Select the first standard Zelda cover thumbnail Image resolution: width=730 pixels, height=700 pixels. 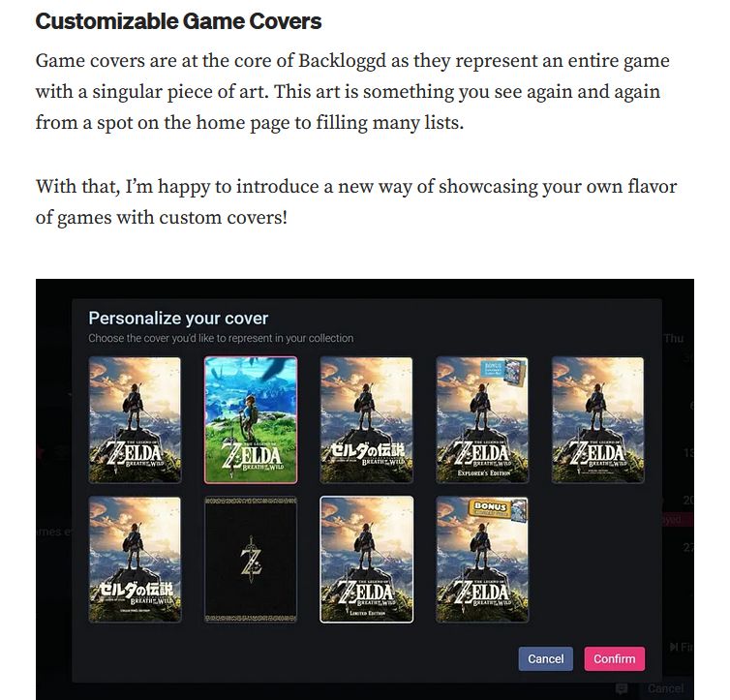pos(135,420)
